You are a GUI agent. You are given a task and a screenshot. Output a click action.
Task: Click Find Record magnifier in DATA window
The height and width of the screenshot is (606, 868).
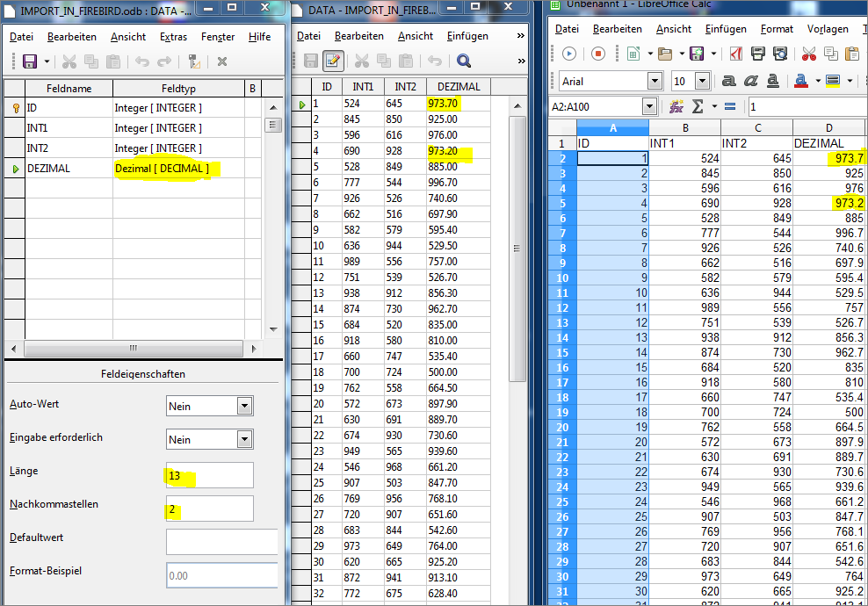463,61
